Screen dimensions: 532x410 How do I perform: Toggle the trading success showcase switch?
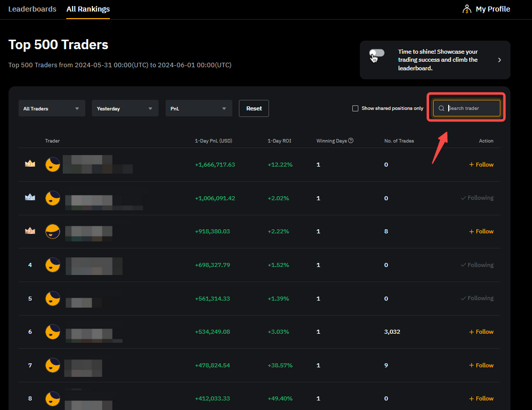[376, 52]
